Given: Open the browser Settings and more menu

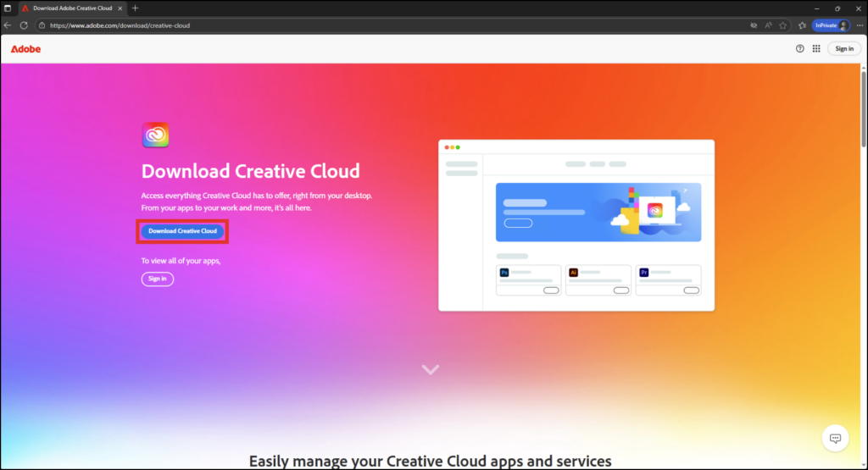Looking at the screenshot, I should coord(858,25).
